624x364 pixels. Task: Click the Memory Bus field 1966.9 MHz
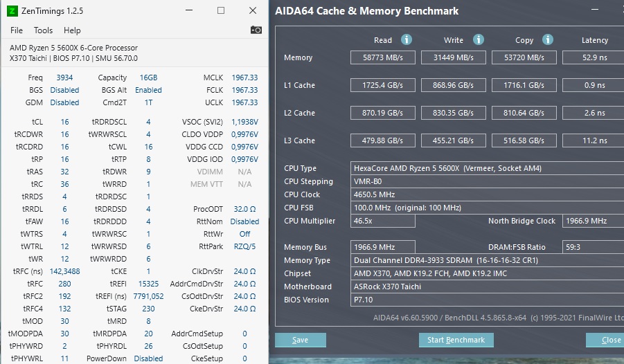383,247
